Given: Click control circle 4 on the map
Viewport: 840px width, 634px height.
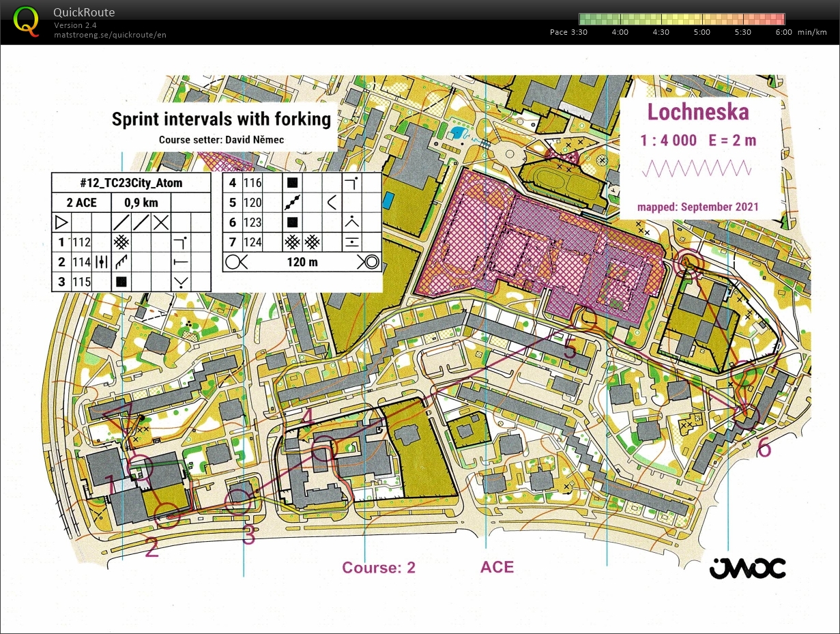Looking at the screenshot, I should [325, 448].
